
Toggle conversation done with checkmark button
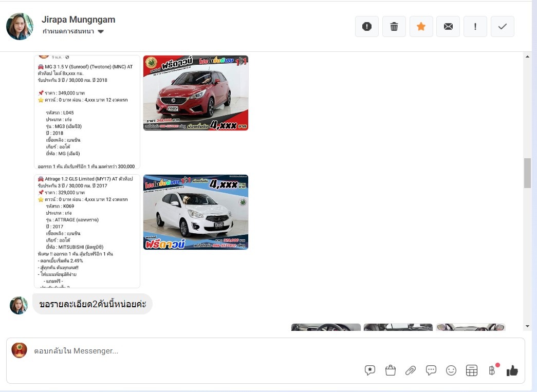coord(503,27)
